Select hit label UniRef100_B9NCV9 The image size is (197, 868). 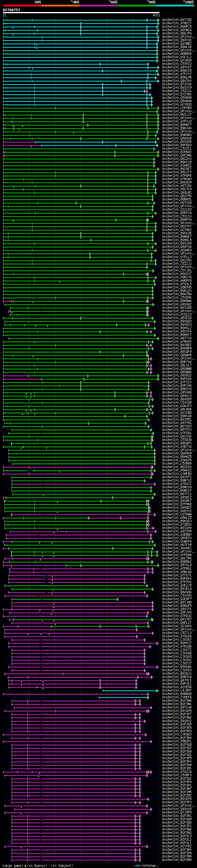point(177,487)
